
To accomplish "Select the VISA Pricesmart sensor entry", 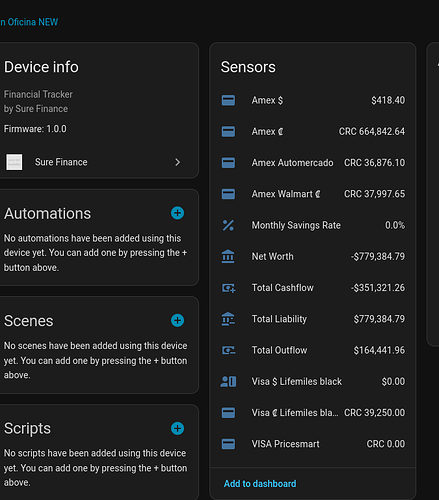I will [x=313, y=444].
